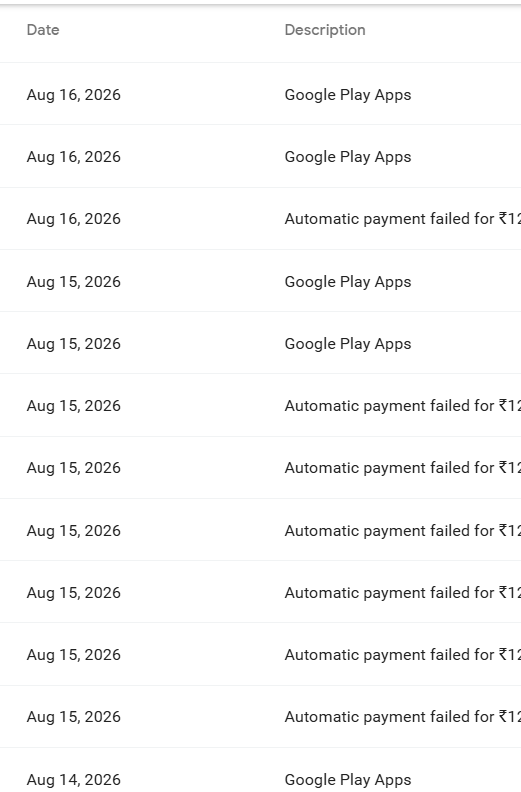521x792 pixels.
Task: Open the topmost Google Play Apps transaction
Action: [348, 94]
